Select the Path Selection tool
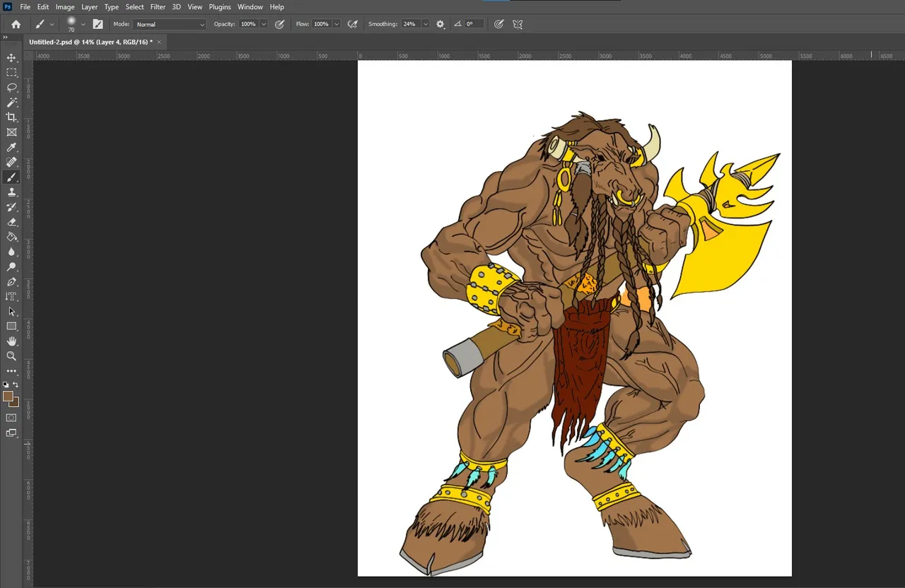905x588 pixels. 11,312
